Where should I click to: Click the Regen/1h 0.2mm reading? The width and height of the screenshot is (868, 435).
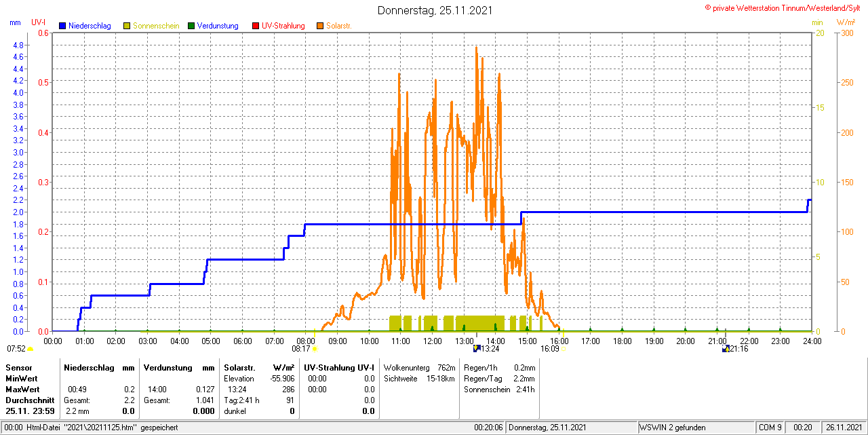point(499,367)
